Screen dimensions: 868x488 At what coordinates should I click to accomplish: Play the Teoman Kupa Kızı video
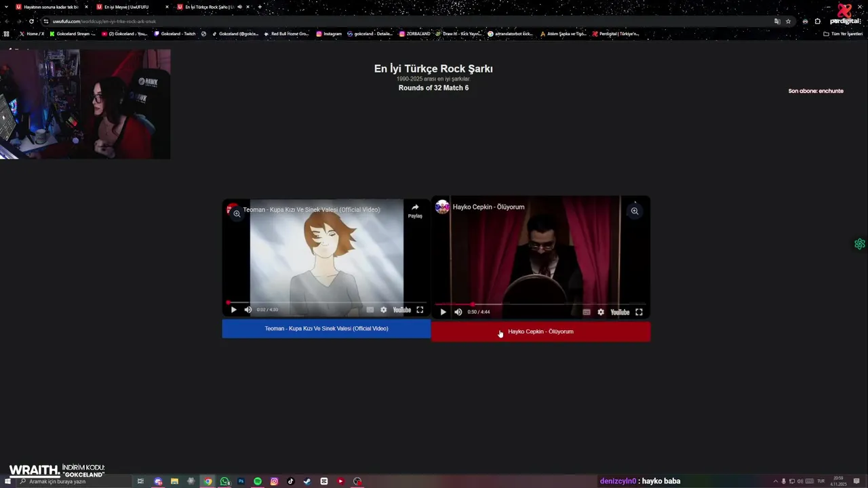coord(233,310)
